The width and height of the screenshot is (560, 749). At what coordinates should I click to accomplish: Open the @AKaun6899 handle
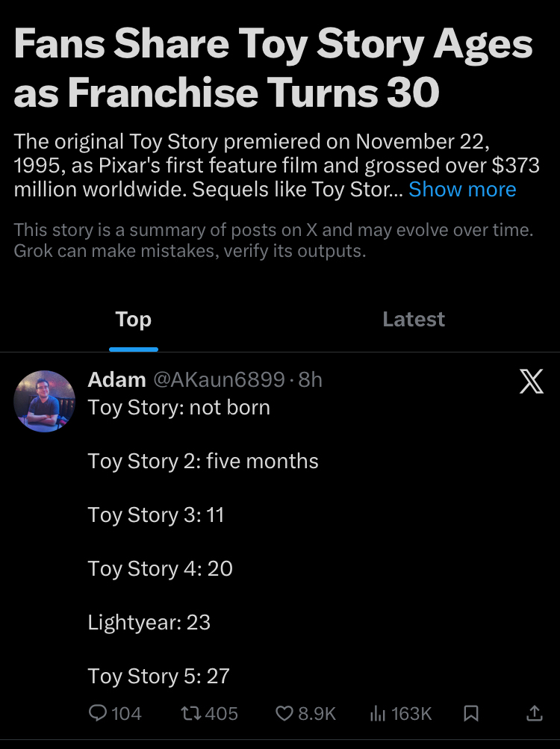click(x=220, y=380)
